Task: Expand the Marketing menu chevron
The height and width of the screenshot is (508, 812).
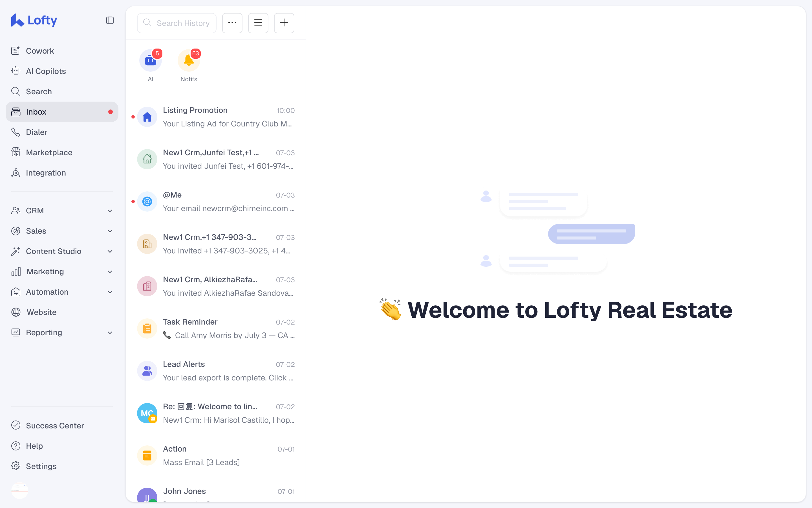Action: pyautogui.click(x=110, y=272)
